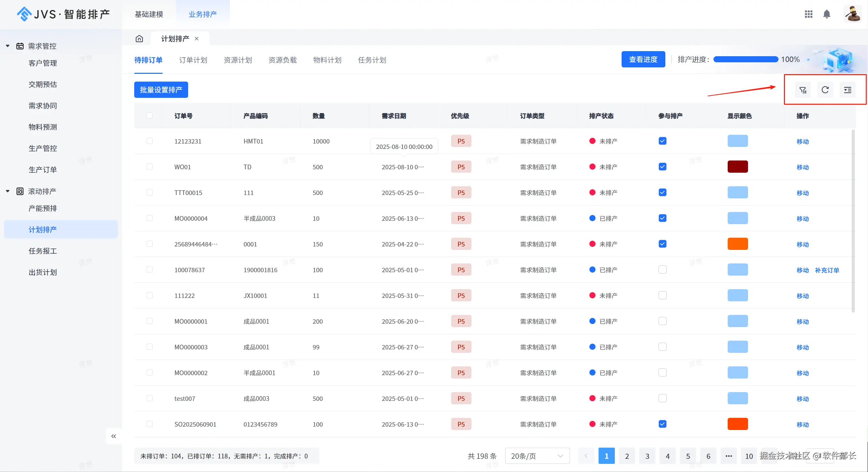Open the column settings icon

847,90
